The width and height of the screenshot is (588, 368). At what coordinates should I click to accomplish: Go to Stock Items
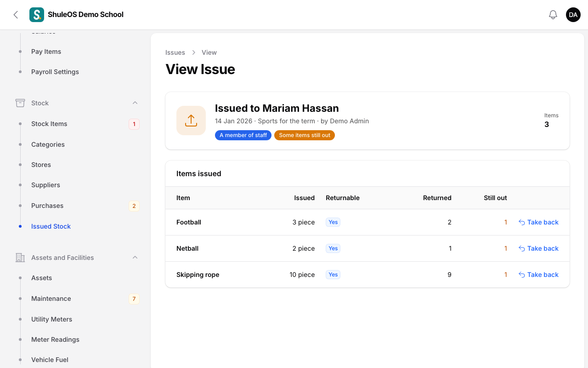point(49,124)
